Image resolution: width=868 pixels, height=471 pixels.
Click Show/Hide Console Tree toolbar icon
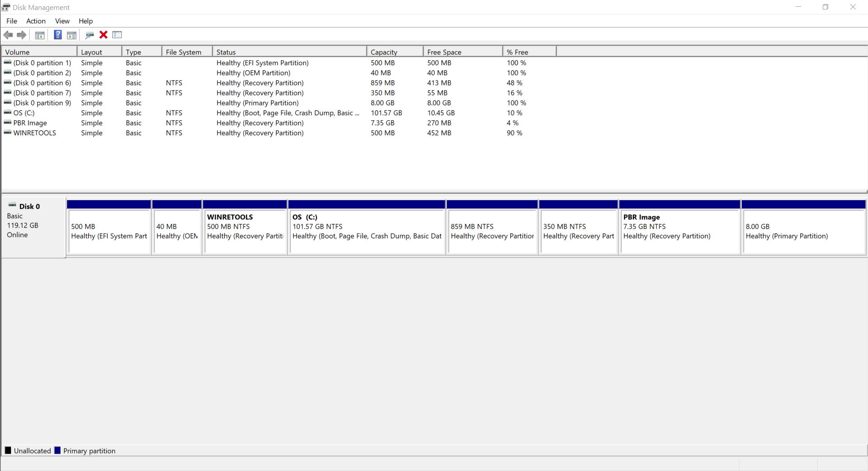[x=40, y=35]
